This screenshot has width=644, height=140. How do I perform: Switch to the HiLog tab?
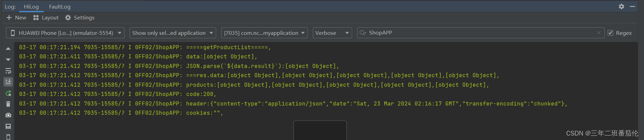[31, 6]
